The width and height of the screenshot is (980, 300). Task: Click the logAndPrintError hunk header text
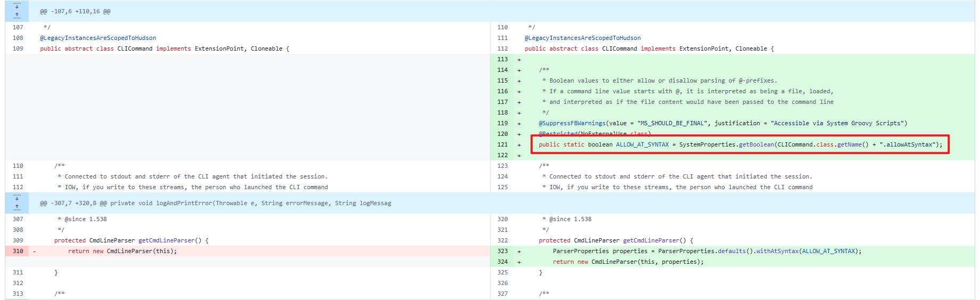[x=215, y=203]
